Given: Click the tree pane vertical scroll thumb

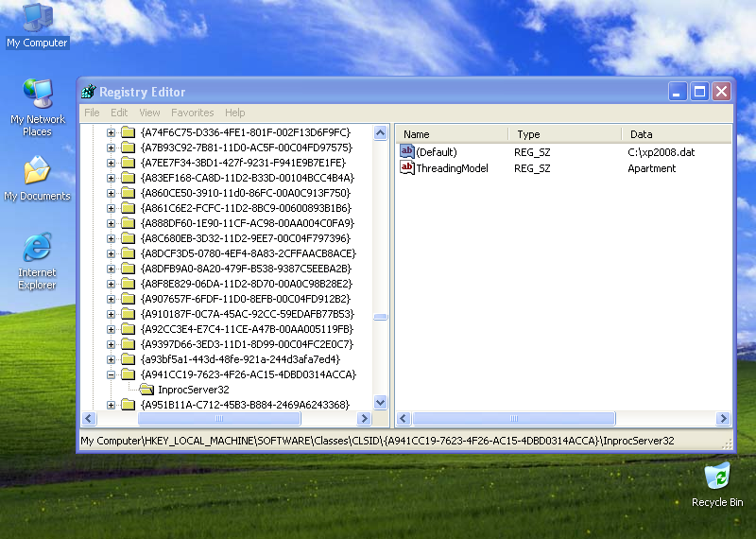Looking at the screenshot, I should (x=381, y=317).
